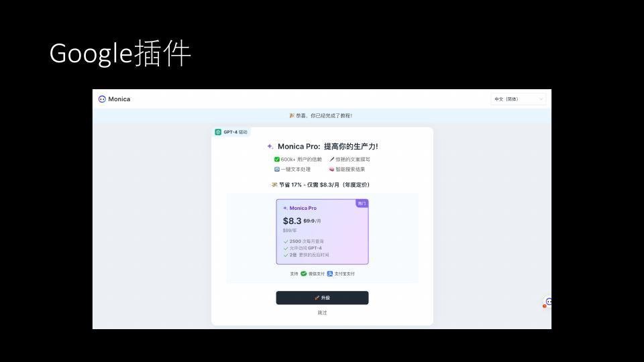Click the blue Alipay icon
The height and width of the screenshot is (362, 644).
click(330, 274)
